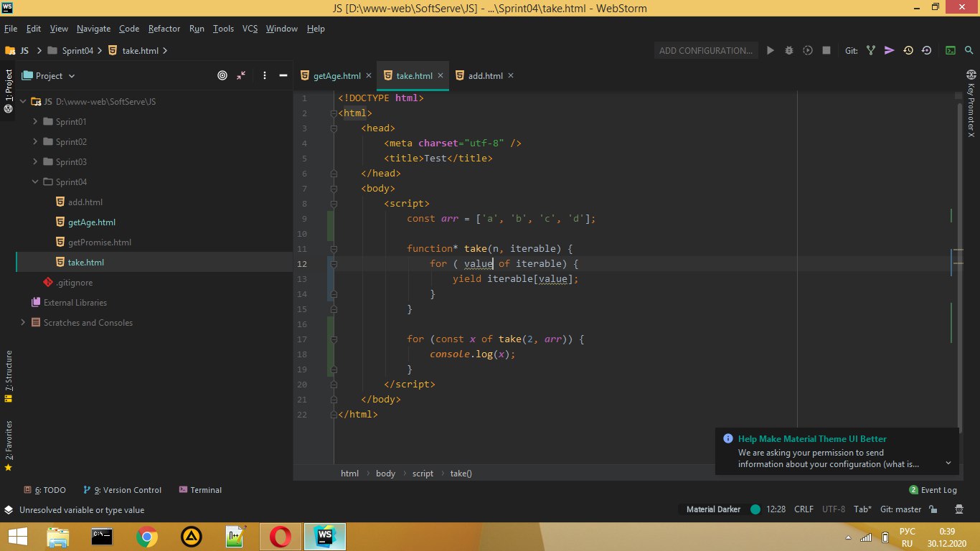The width and height of the screenshot is (980, 551).
Task: Open the Refactor menu
Action: (164, 29)
